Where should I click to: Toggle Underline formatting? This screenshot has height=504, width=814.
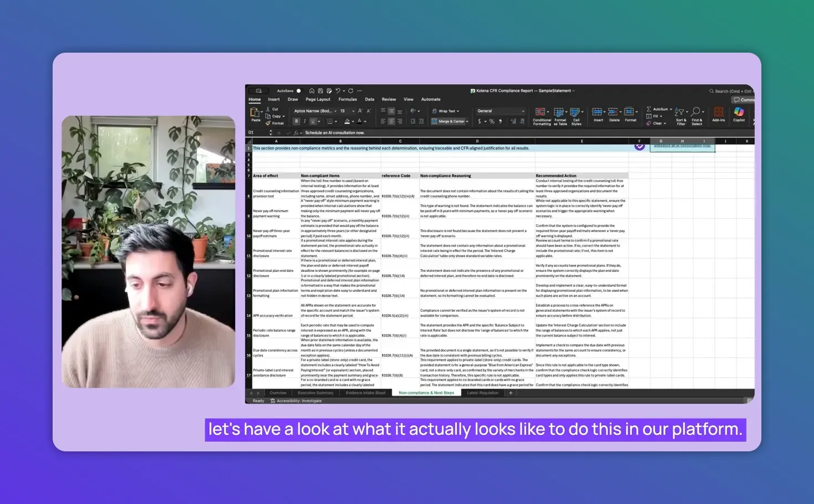(313, 121)
